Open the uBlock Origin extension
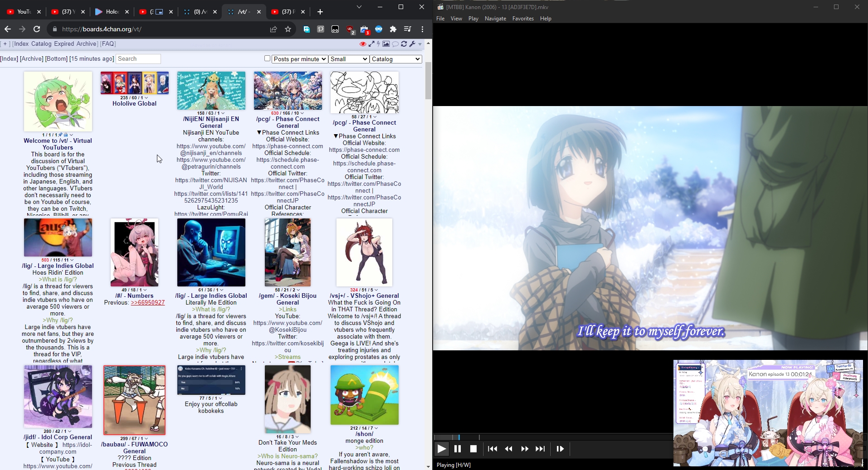The image size is (868, 470). click(350, 29)
